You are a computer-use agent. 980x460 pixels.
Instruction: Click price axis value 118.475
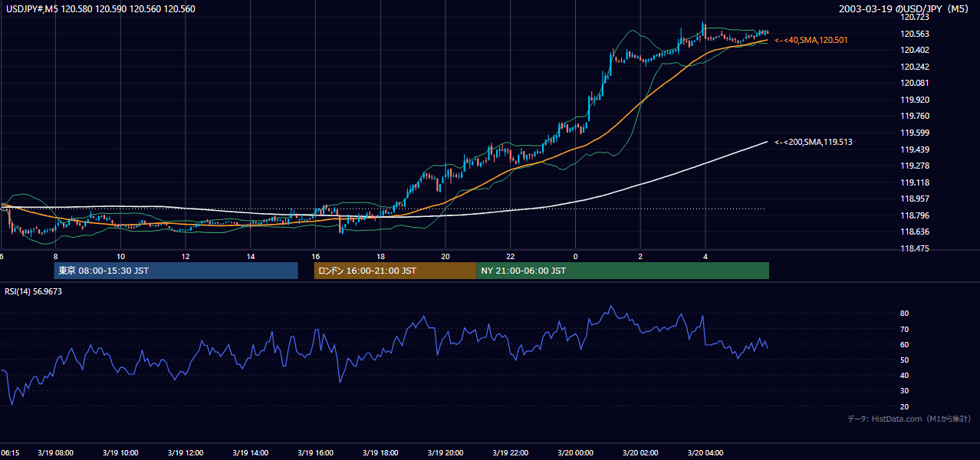point(916,248)
